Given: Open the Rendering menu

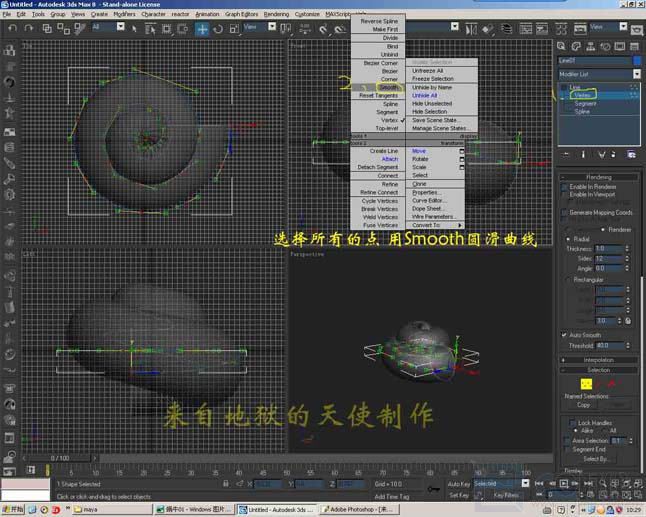Looking at the screenshot, I should click(276, 14).
